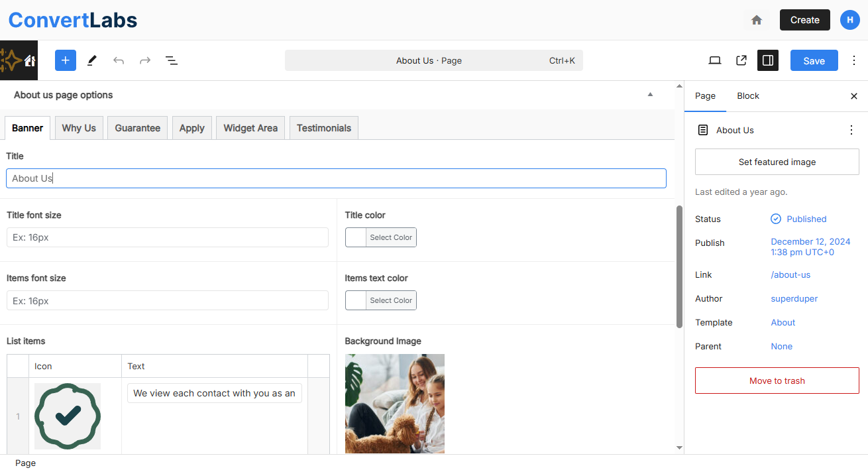Screen dimensions: 868x470
Task: Click the Title font size input
Action: [167, 237]
